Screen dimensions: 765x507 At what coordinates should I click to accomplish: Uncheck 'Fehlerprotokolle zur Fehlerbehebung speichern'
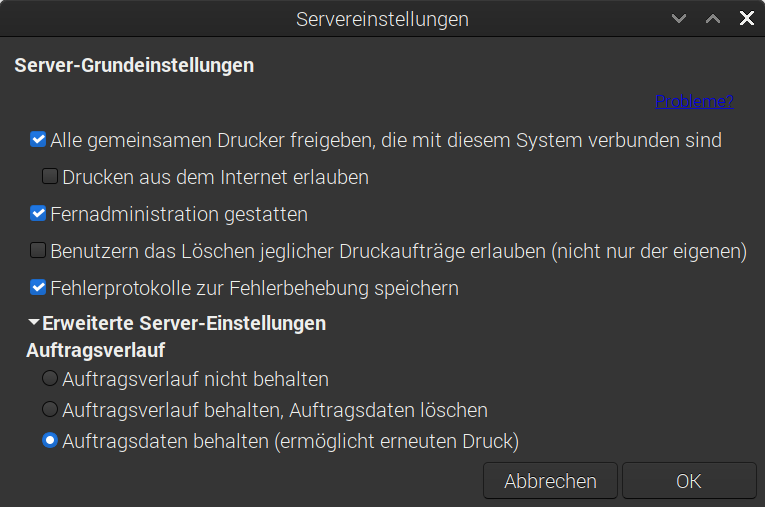coord(38,288)
